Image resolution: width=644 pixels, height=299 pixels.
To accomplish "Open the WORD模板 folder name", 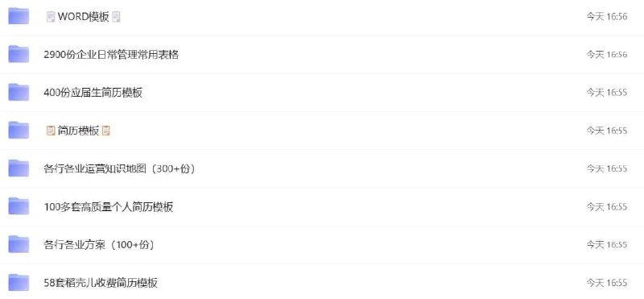I will (x=84, y=16).
